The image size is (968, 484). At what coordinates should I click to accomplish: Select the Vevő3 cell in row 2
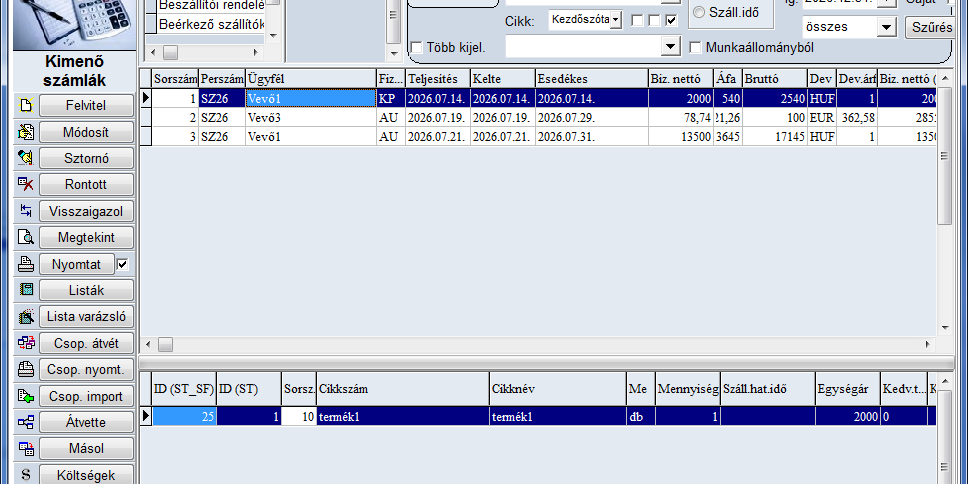(311, 118)
